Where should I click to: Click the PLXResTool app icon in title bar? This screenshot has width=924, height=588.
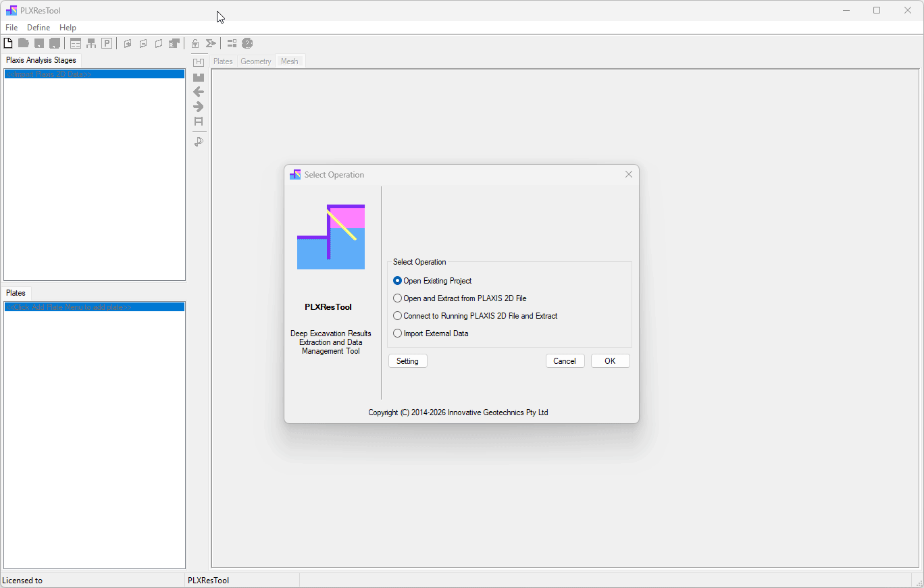(x=11, y=10)
